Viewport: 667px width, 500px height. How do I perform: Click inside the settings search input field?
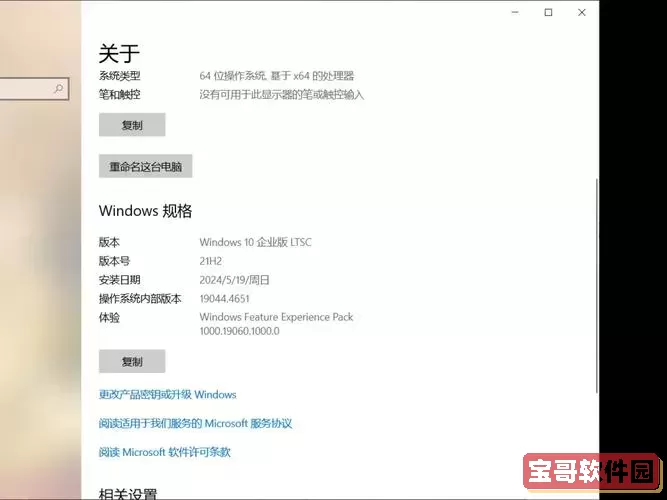coord(25,89)
